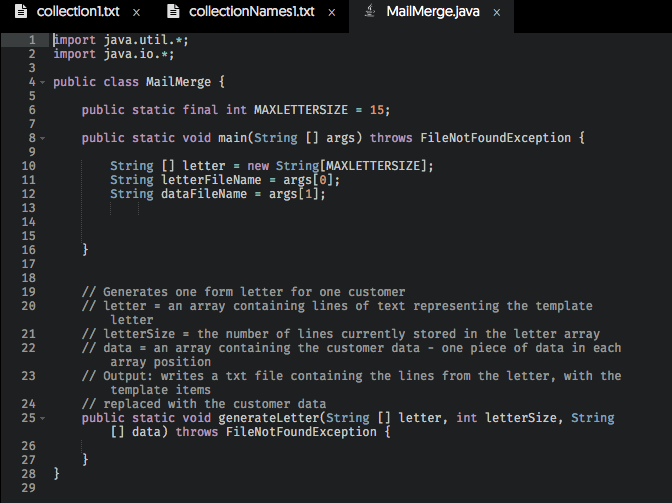The height and width of the screenshot is (503, 672).
Task: Click the text 'import java.io.*;'
Action: point(114,54)
